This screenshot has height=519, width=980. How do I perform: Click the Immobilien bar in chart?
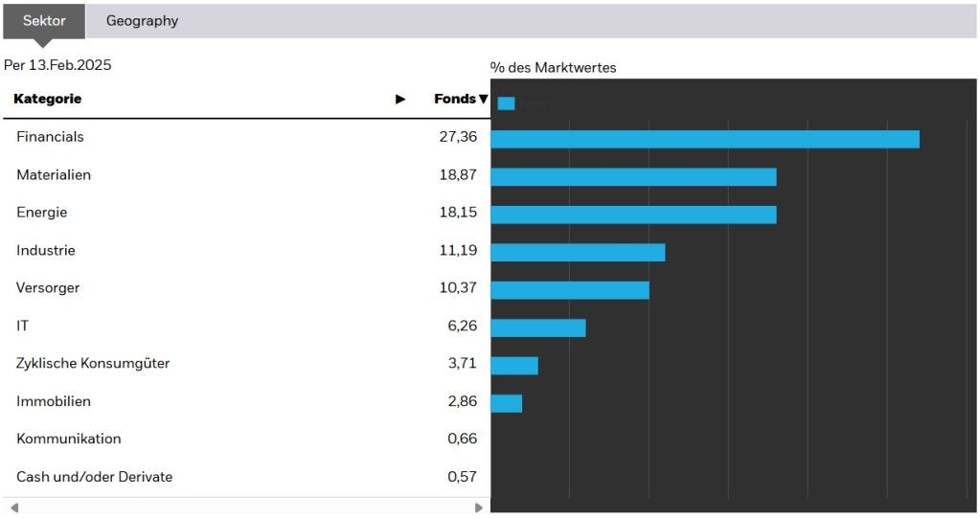pyautogui.click(x=506, y=403)
